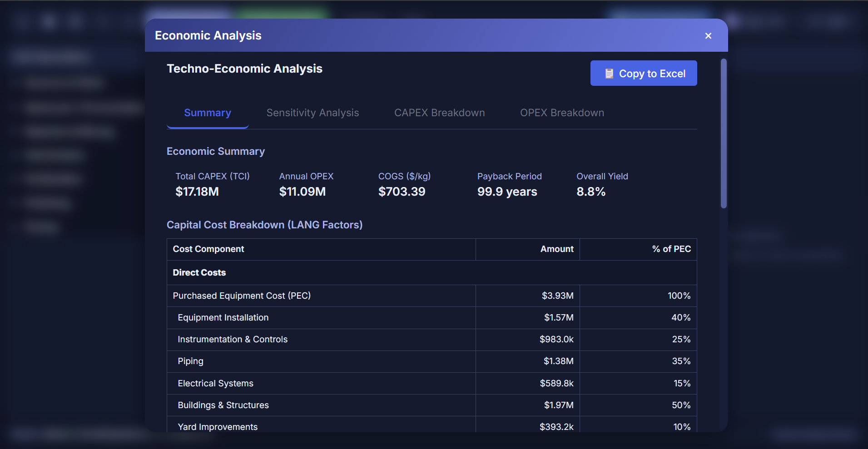This screenshot has height=449, width=868.
Task: Click the dialog's vertical scrollbar thumb
Action: pyautogui.click(x=724, y=133)
